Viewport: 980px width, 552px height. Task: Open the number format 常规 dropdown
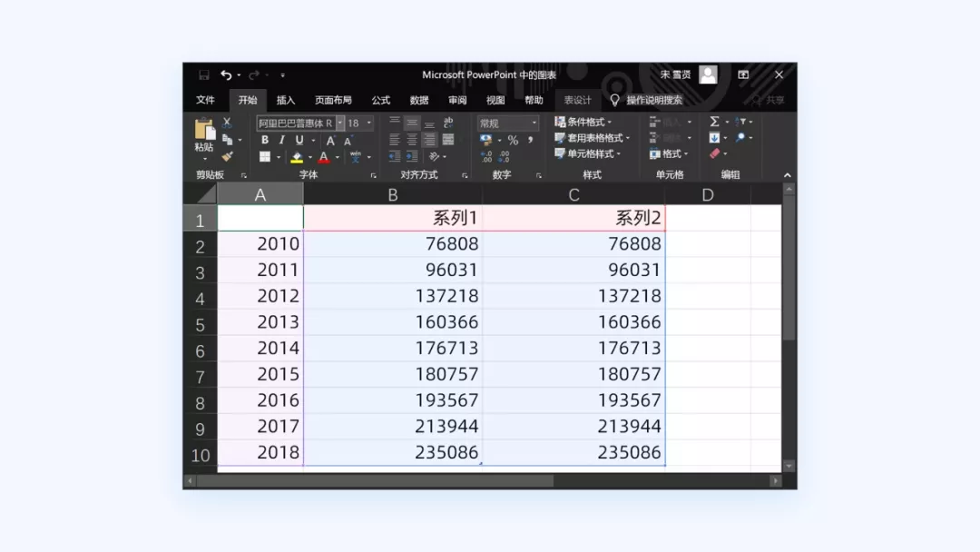pyautogui.click(x=507, y=123)
